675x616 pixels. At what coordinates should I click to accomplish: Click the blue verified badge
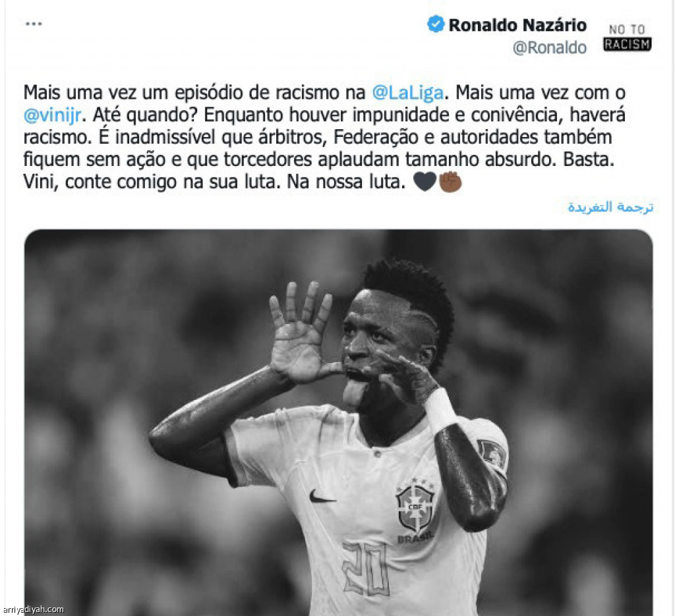435,24
